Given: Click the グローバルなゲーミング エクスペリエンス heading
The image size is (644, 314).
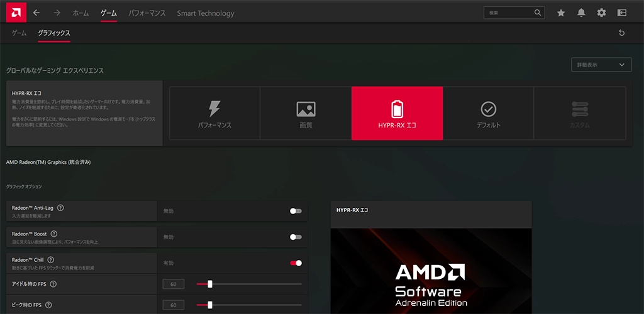Looking at the screenshot, I should tap(55, 71).
